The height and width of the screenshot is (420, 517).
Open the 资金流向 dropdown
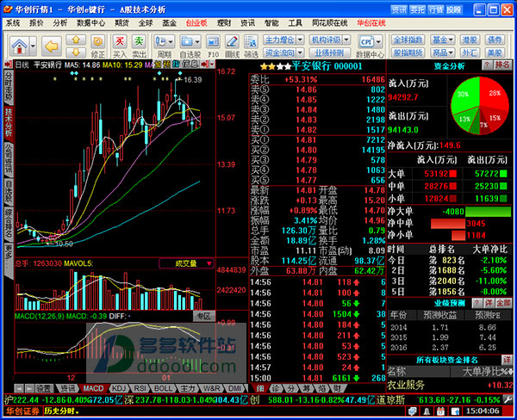point(300,52)
